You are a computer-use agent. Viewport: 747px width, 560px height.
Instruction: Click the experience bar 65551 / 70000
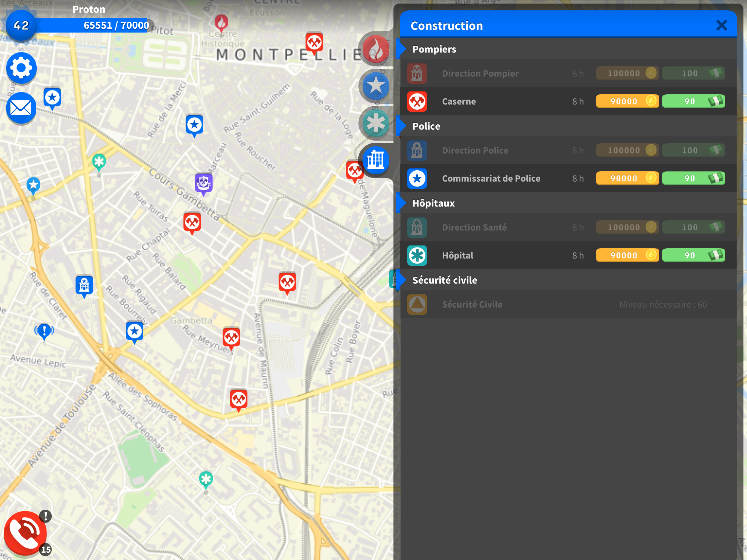pyautogui.click(x=95, y=25)
